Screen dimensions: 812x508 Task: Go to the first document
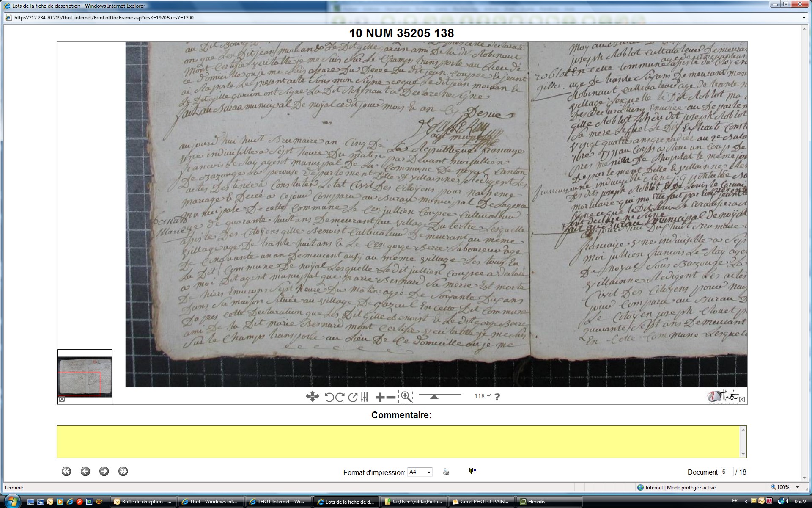point(66,471)
